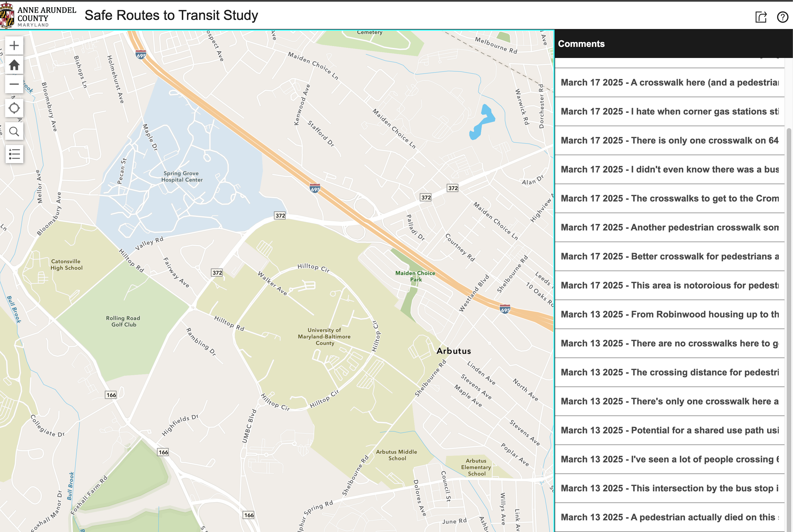Open the help question mark icon
This screenshot has width=793, height=532.
(782, 17)
